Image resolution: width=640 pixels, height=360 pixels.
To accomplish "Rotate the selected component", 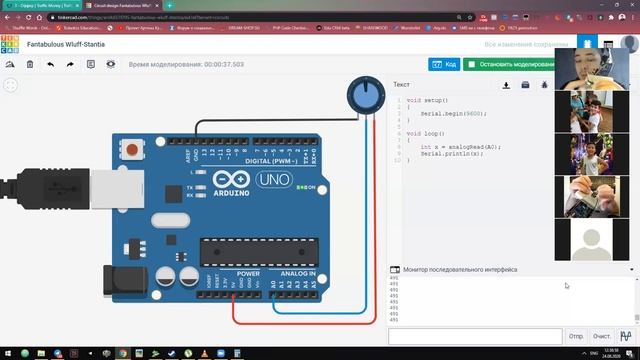I will [x=10, y=64].
